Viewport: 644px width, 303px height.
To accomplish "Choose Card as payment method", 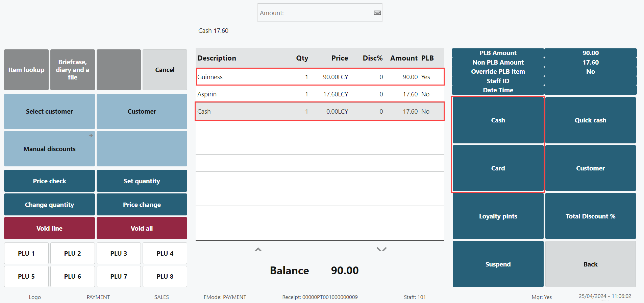I will pos(498,168).
